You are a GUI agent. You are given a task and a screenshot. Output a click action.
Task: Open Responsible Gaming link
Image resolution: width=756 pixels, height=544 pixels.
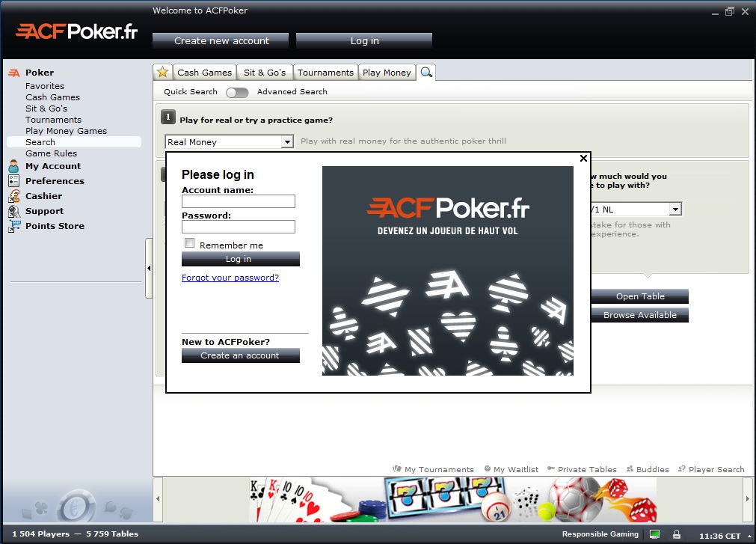pyautogui.click(x=600, y=534)
